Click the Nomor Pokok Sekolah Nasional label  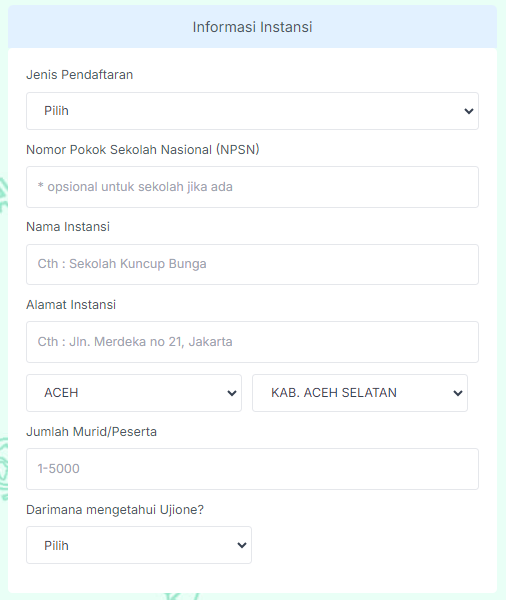(x=143, y=150)
